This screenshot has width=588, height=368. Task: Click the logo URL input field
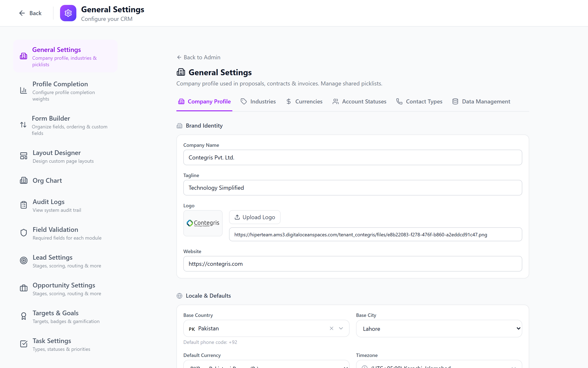click(x=375, y=234)
